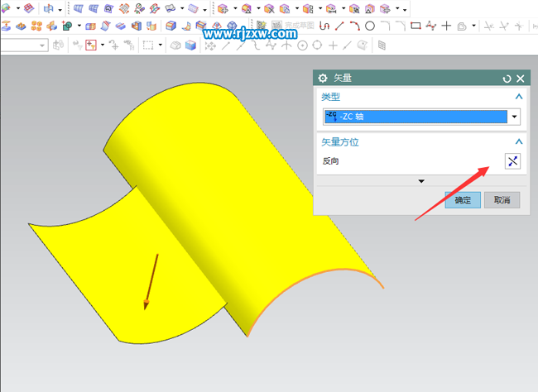The height and width of the screenshot is (392, 538).
Task: Select the Circle sketch tool
Action: click(370, 26)
